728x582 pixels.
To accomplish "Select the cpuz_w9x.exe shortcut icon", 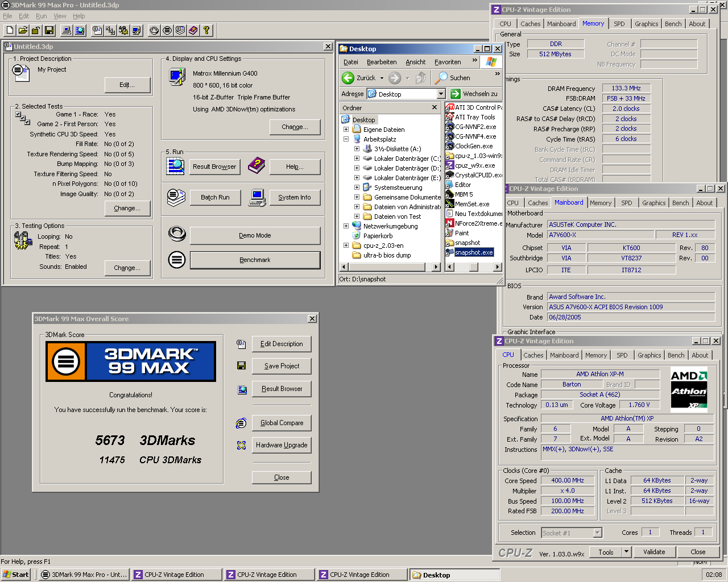I will pos(450,165).
